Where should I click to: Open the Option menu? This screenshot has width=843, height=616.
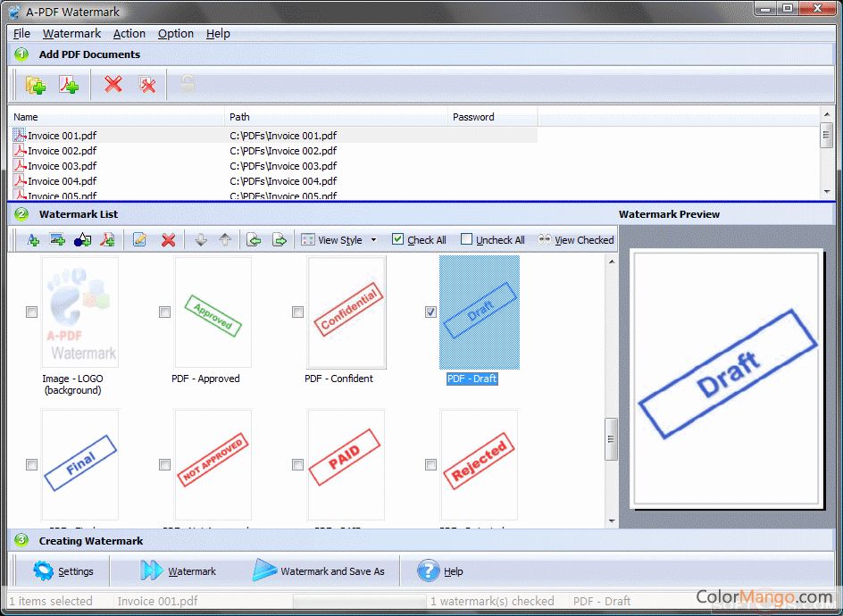tap(175, 33)
